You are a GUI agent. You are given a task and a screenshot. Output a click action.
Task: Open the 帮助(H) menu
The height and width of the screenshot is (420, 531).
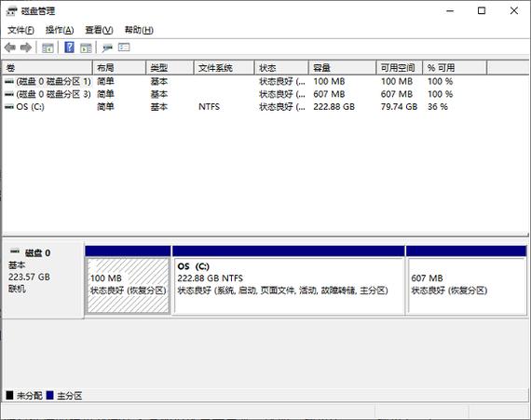click(x=139, y=30)
